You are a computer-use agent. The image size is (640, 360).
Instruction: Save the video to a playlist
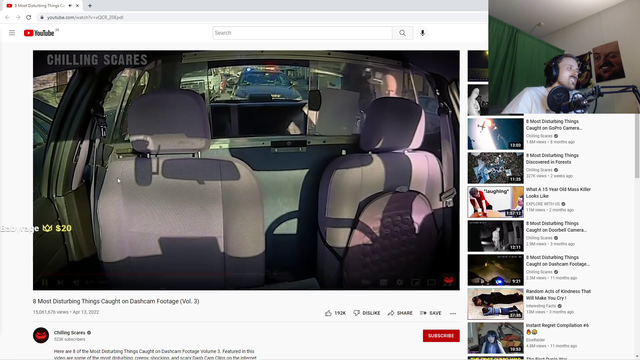(431, 313)
